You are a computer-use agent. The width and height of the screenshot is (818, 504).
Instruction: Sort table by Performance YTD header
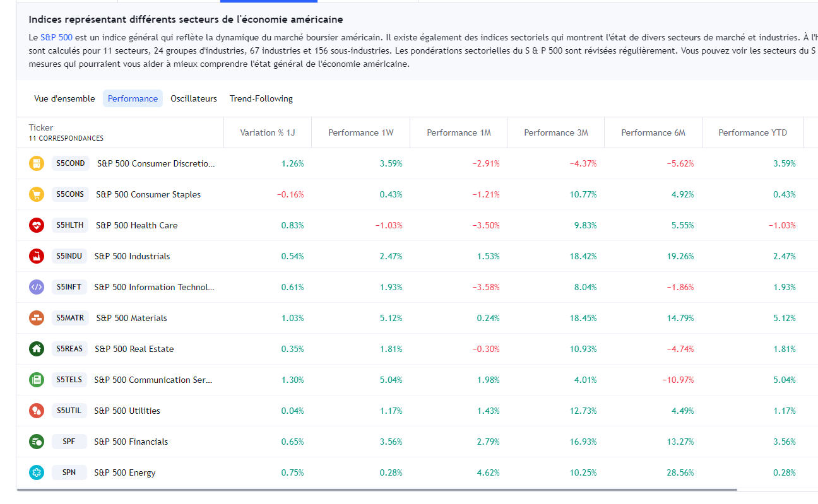pos(752,133)
